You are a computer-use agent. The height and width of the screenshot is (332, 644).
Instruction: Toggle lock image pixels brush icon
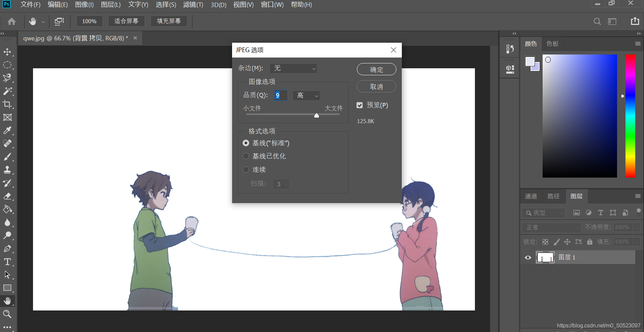(x=557, y=242)
